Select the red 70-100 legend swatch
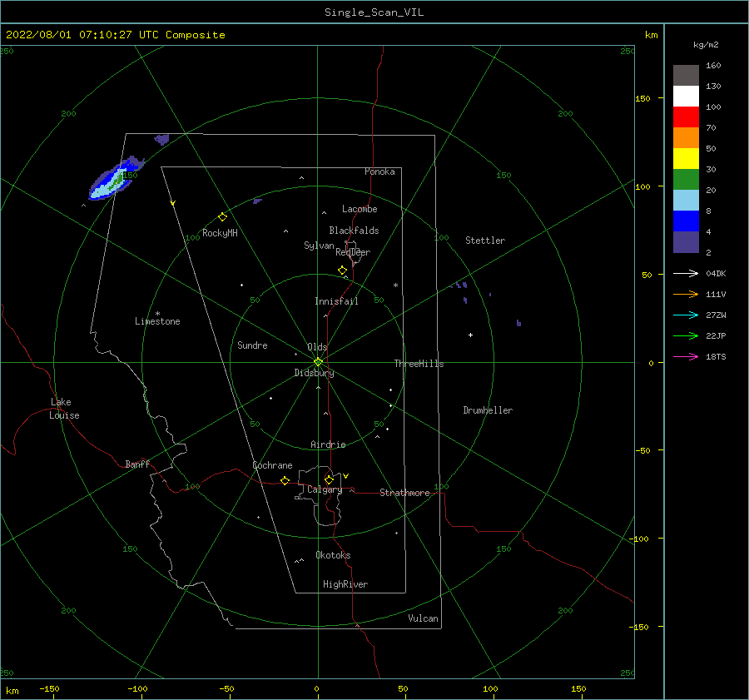The height and width of the screenshot is (700, 749). pos(686,117)
